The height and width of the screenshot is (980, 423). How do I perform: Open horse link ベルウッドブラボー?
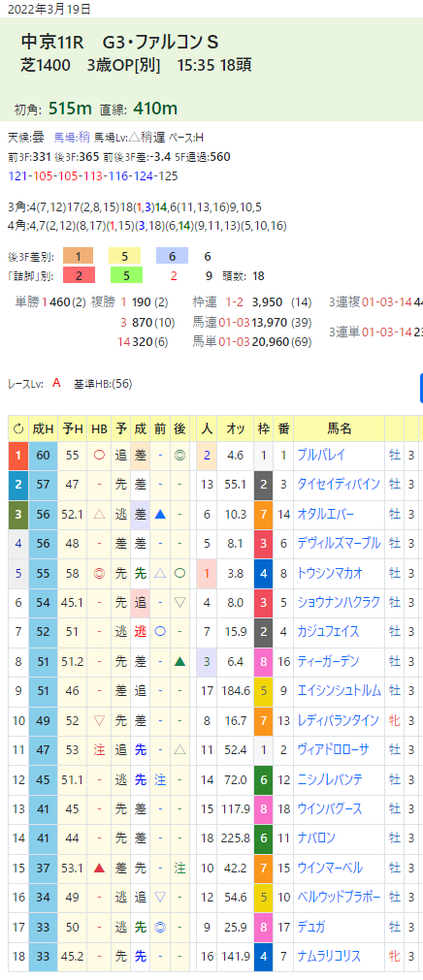(339, 897)
